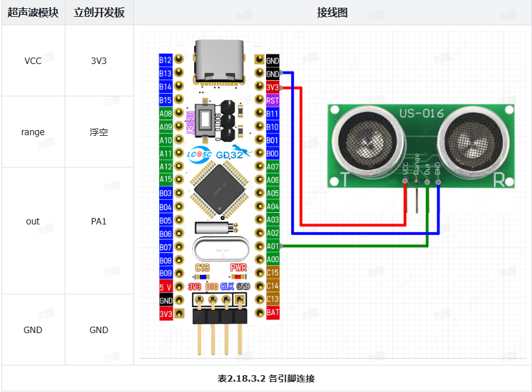Click the A00 pin label
This screenshot has height=392, width=532.
pos(272,259)
